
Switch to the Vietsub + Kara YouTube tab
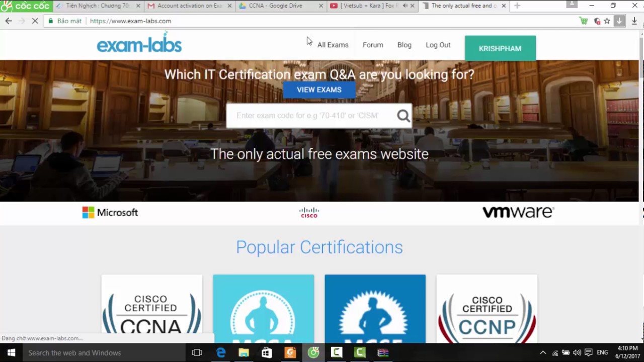pyautogui.click(x=373, y=6)
